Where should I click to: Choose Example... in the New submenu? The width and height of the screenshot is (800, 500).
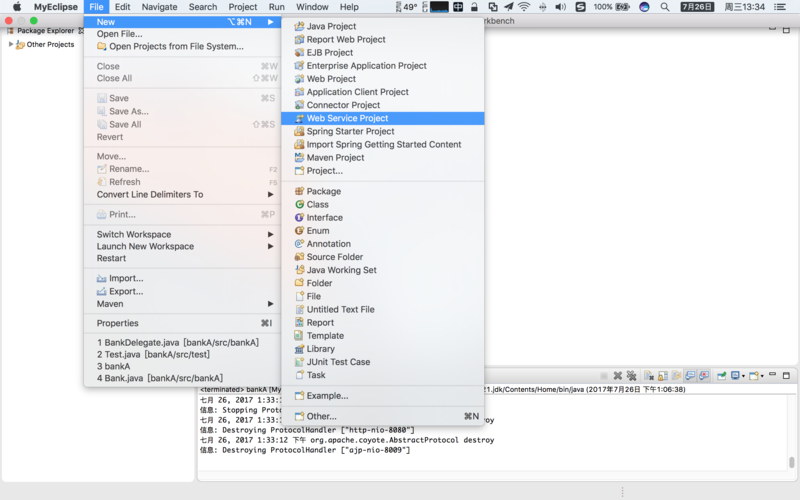[382, 395]
